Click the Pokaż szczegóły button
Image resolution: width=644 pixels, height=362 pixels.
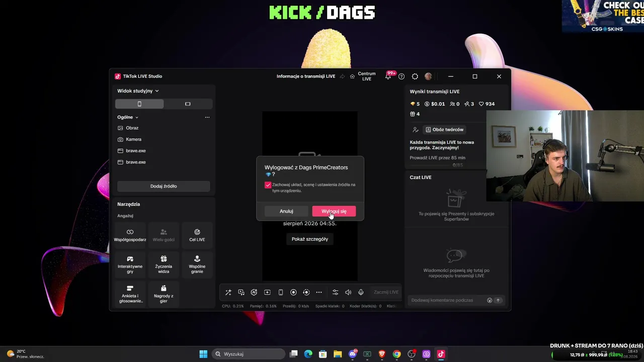pyautogui.click(x=310, y=239)
